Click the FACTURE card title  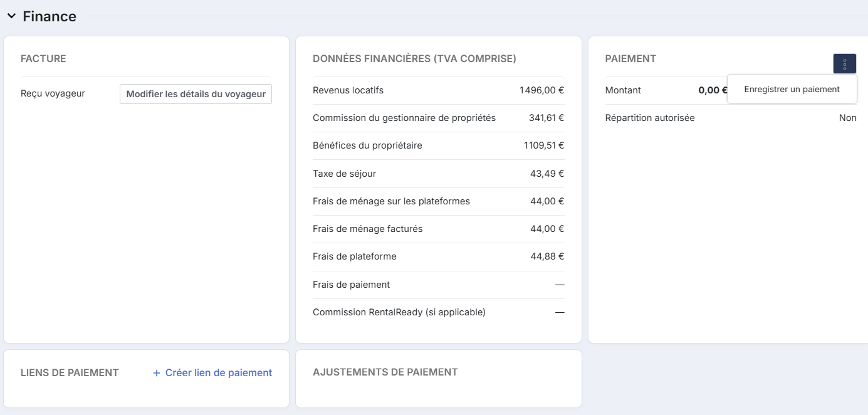point(43,59)
